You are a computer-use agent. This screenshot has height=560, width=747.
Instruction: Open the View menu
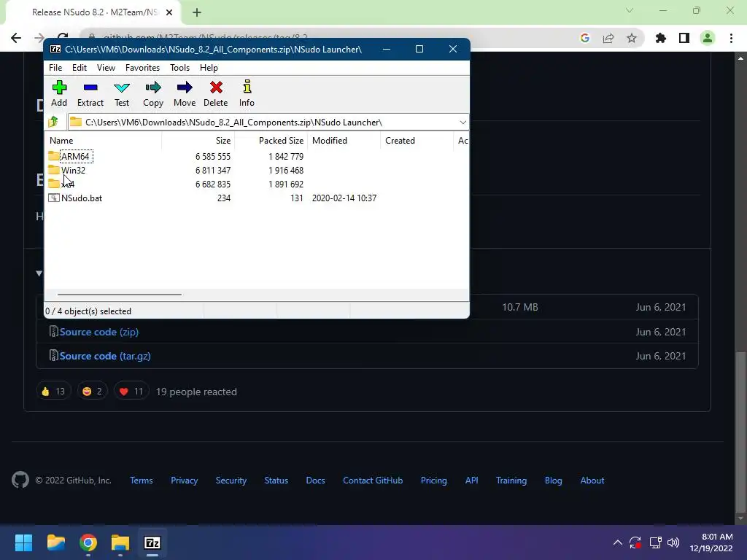[x=106, y=68]
